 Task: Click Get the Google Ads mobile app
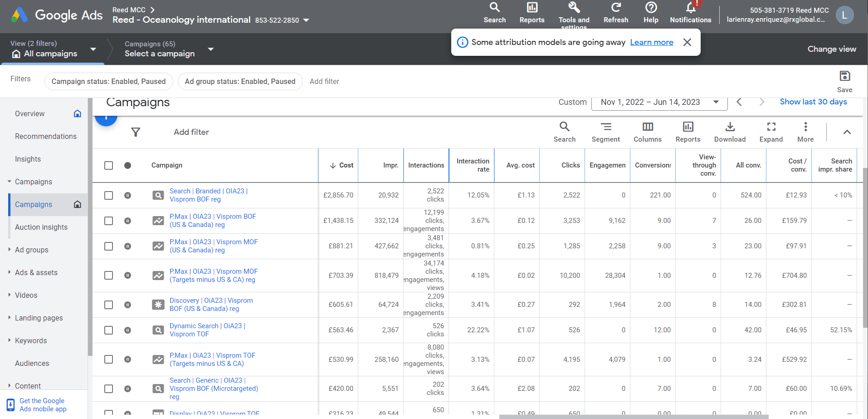click(43, 405)
